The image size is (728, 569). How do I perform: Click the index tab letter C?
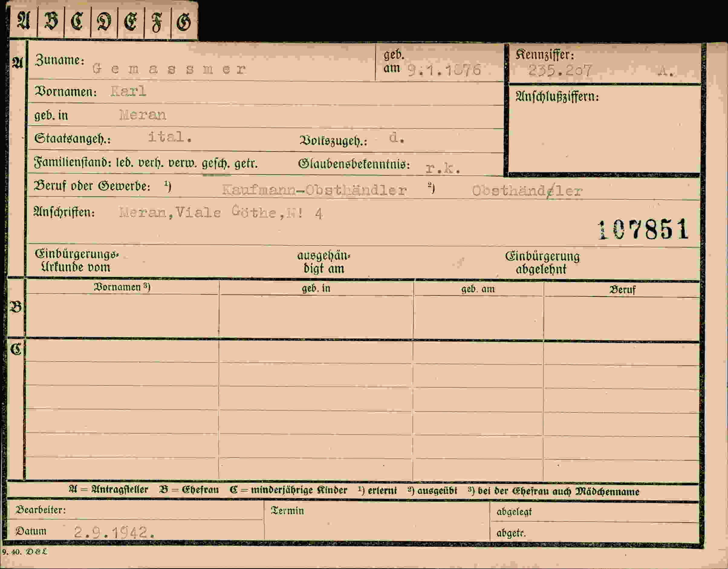[77, 22]
